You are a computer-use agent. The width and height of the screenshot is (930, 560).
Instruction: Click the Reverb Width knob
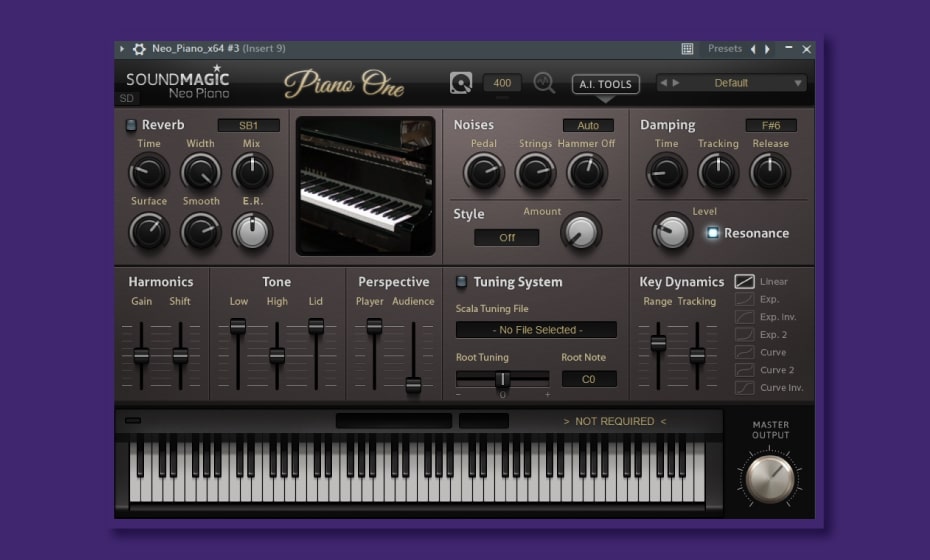200,172
